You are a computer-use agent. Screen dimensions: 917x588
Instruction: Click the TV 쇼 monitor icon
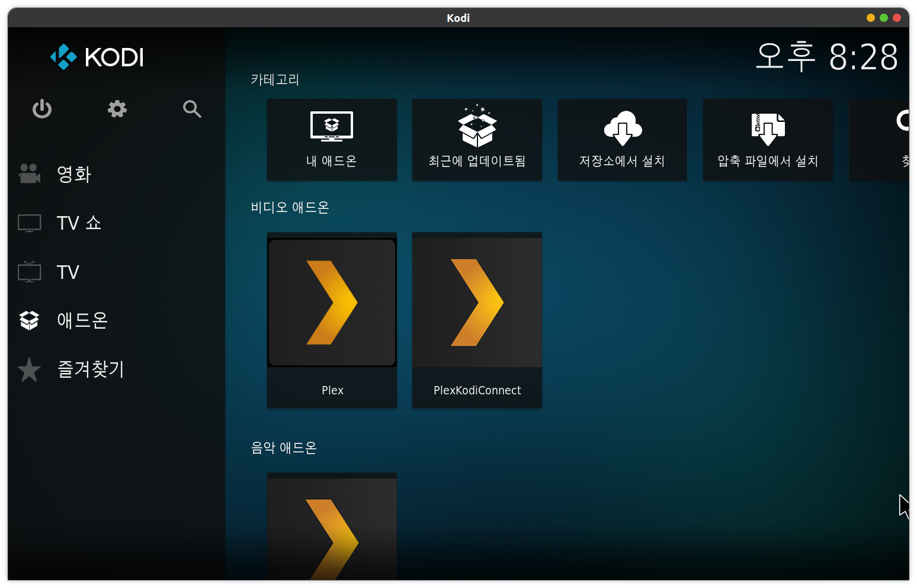(x=29, y=223)
